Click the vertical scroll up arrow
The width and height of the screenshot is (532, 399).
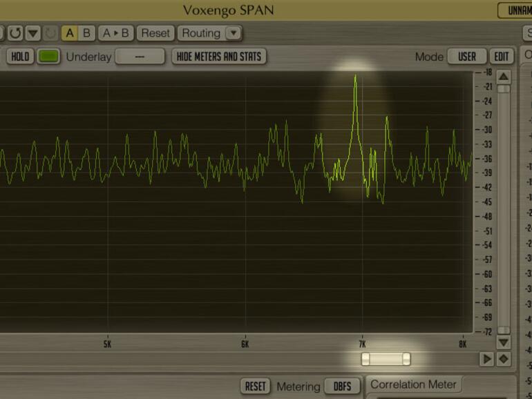504,77
